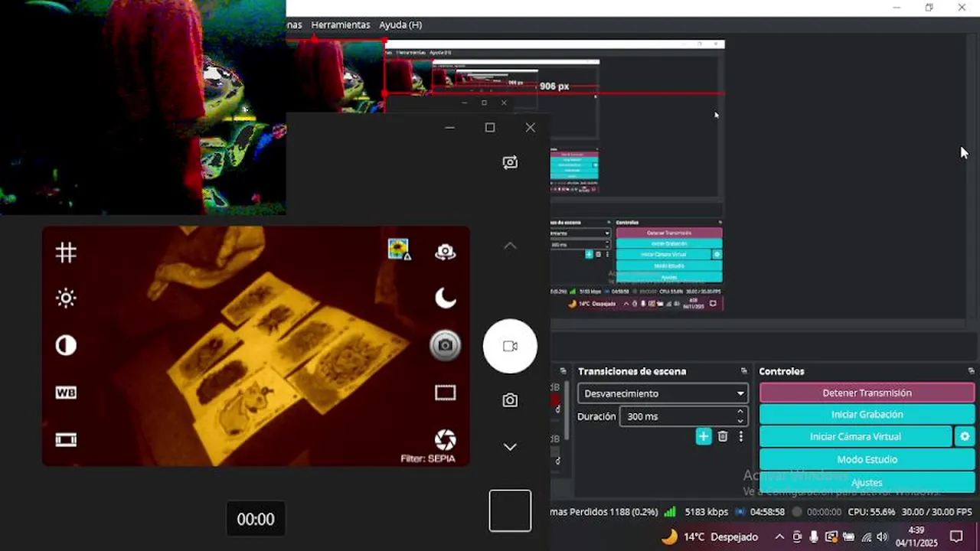Click Modo Estudio button
980x551 pixels.
point(867,459)
